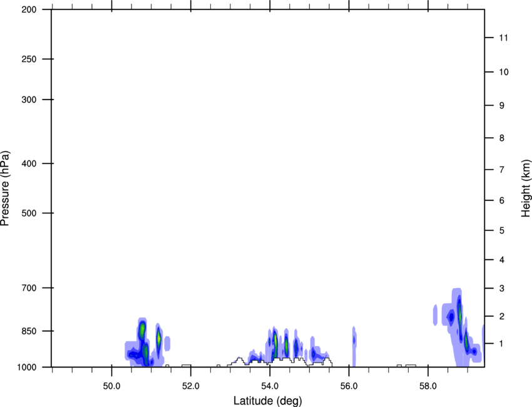
Task: Pick the 1 km height label
Action: [502, 344]
